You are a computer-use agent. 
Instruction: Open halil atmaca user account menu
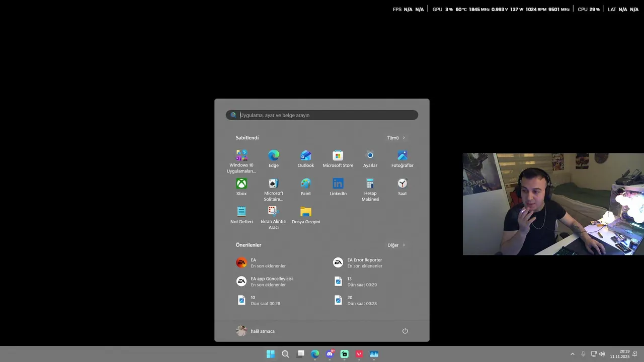pyautogui.click(x=256, y=331)
